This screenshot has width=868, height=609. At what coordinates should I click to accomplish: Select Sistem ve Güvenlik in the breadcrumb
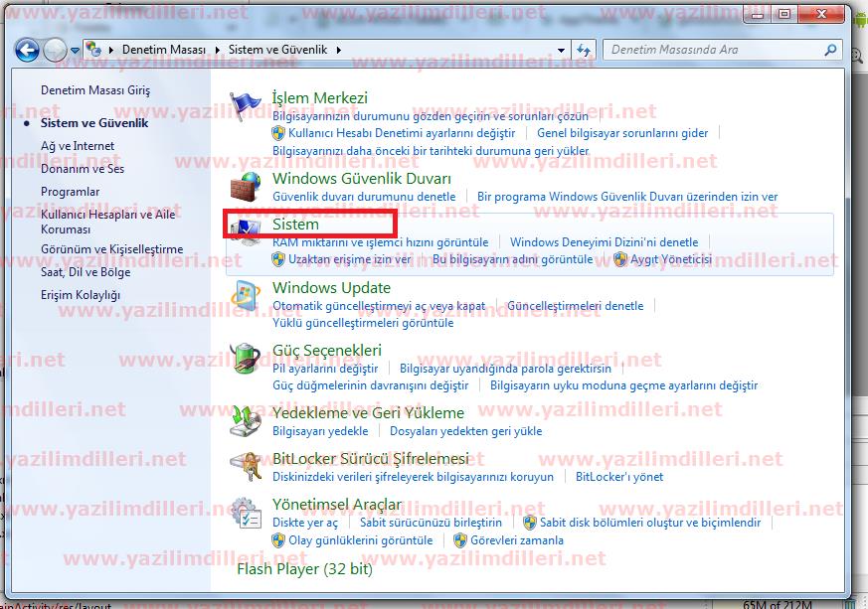click(x=277, y=50)
